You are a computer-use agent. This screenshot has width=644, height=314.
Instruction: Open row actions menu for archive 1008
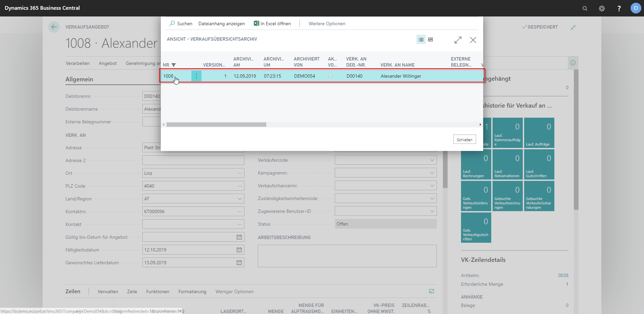196,76
